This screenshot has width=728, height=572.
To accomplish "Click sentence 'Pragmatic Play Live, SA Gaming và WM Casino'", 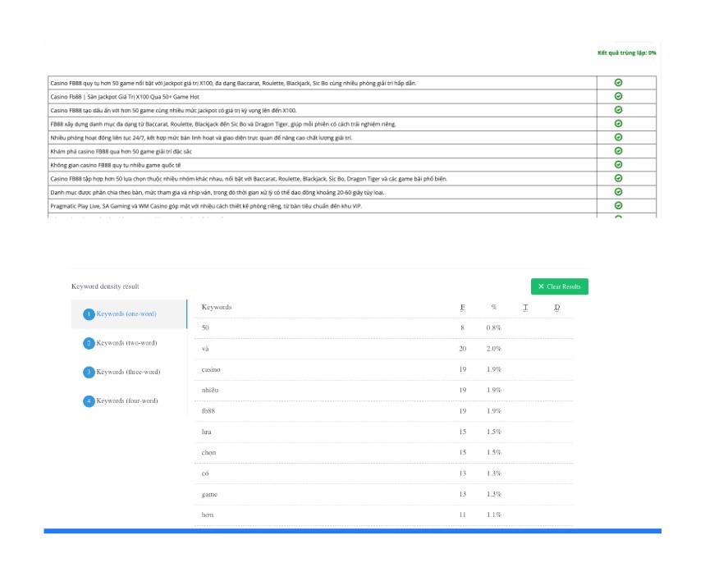I will (206, 206).
